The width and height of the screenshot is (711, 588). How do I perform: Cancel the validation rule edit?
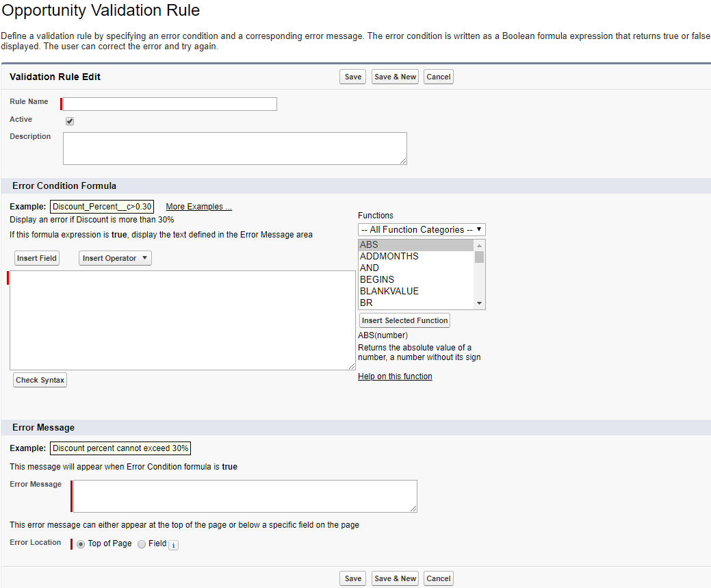pos(438,77)
